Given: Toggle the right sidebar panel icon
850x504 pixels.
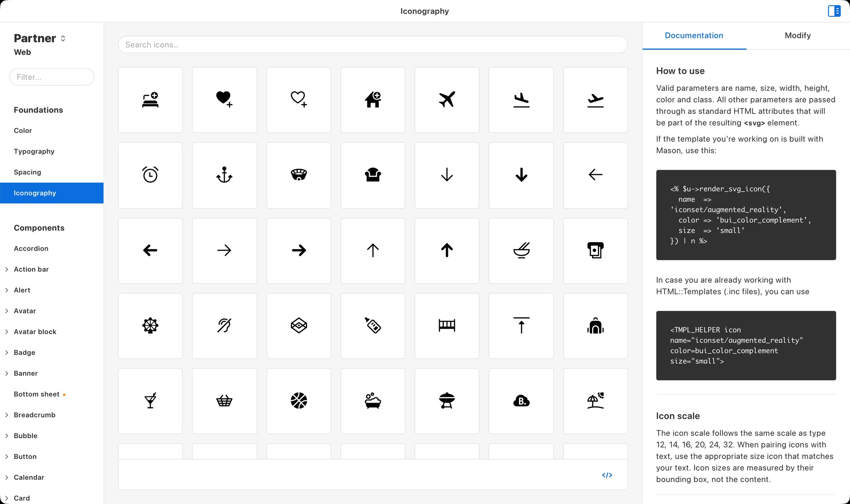Looking at the screenshot, I should coord(834,11).
